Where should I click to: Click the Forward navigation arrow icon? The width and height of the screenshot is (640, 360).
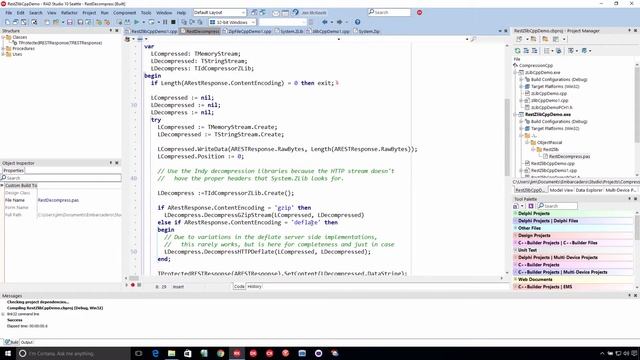pyautogui.click(x=340, y=22)
